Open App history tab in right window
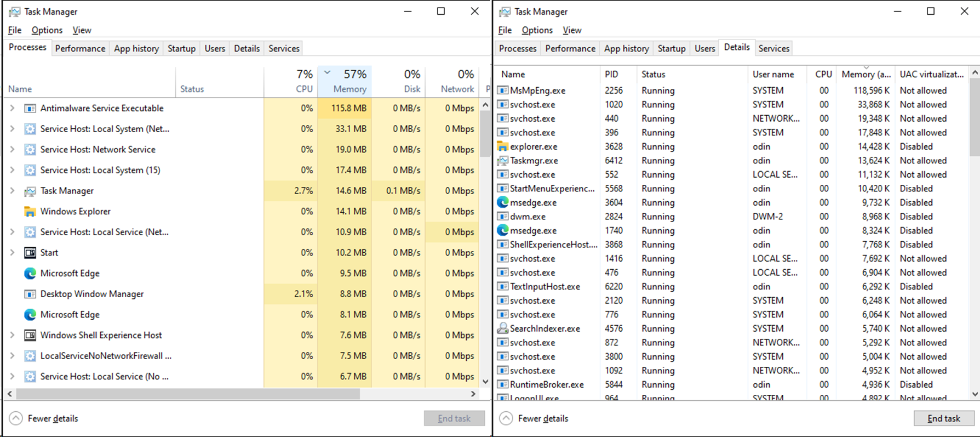Viewport: 980px width, 437px height. coord(626,48)
